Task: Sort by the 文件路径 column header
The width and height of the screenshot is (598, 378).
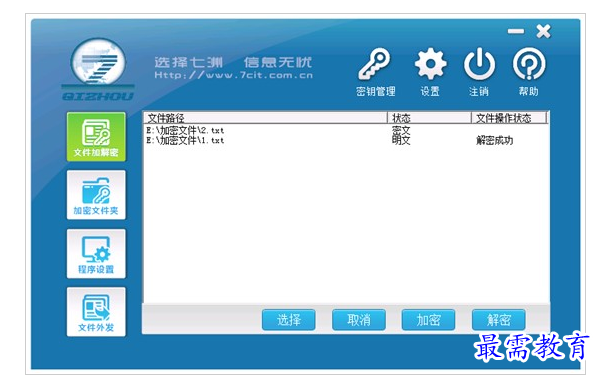Action: pos(266,118)
